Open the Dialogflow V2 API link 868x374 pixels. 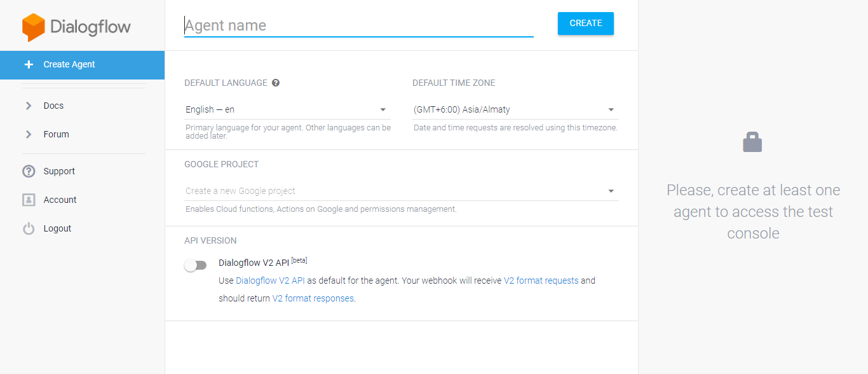pyautogui.click(x=270, y=280)
